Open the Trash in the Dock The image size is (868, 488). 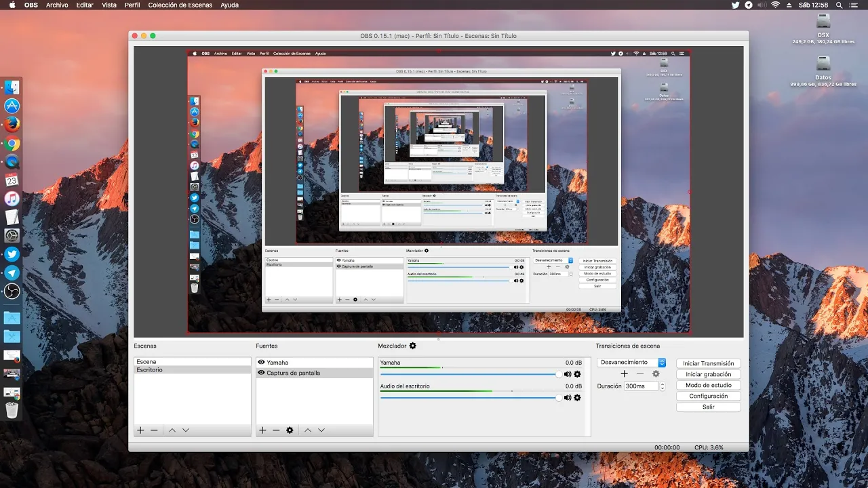point(12,410)
